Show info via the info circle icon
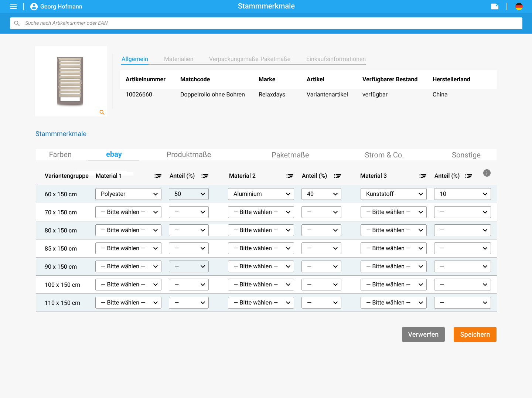This screenshot has height=398, width=532. coord(487,173)
